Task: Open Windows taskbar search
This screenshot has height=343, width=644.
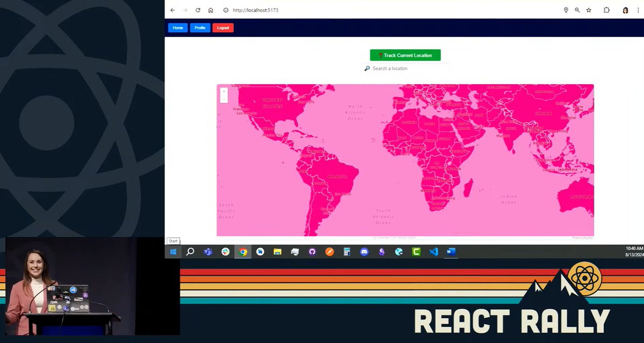Action: click(190, 252)
